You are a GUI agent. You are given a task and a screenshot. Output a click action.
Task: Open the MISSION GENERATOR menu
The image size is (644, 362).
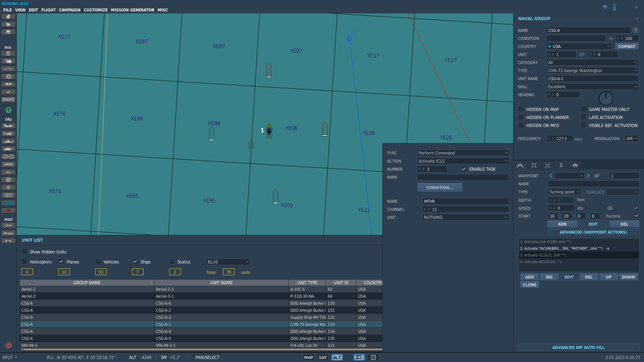pos(133,10)
